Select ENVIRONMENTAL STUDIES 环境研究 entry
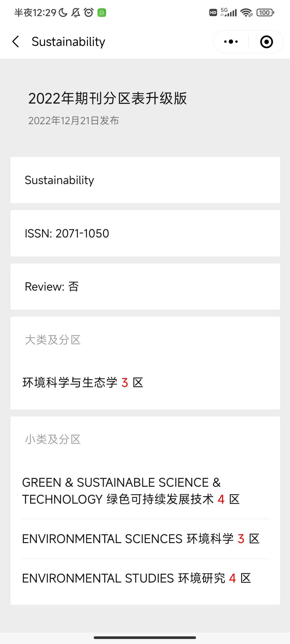 click(136, 578)
